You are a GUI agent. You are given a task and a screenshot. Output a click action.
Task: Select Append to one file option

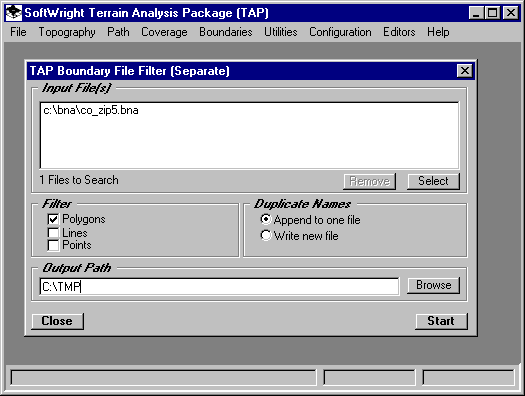pos(266,220)
